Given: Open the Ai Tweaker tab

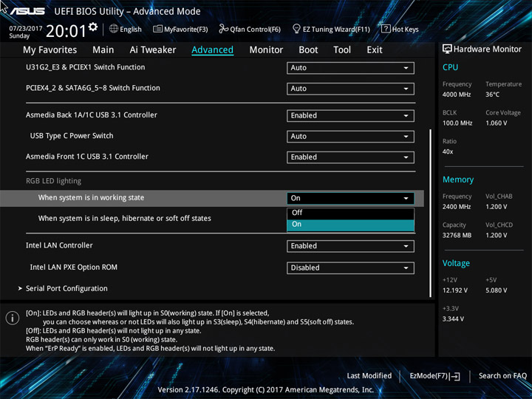Looking at the screenshot, I should [x=153, y=50].
